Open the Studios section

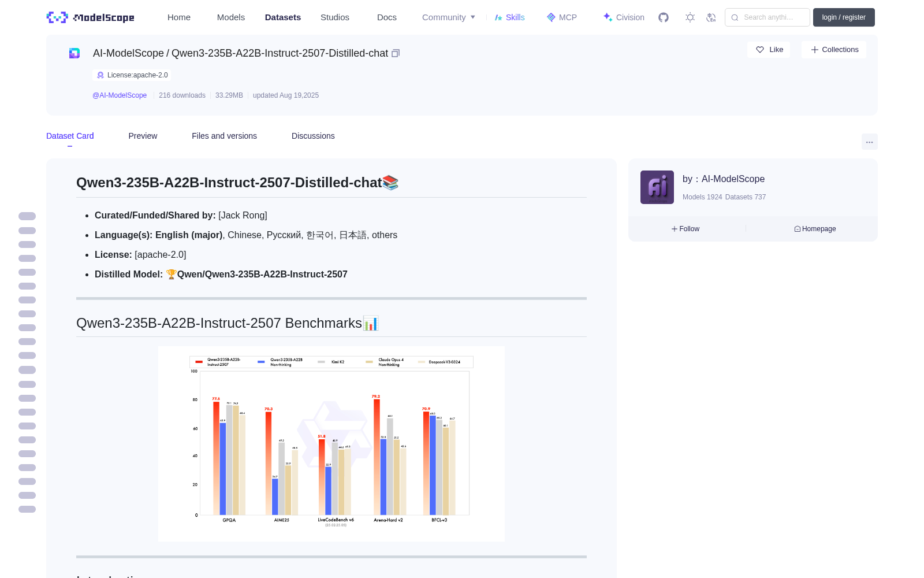pyautogui.click(x=335, y=17)
